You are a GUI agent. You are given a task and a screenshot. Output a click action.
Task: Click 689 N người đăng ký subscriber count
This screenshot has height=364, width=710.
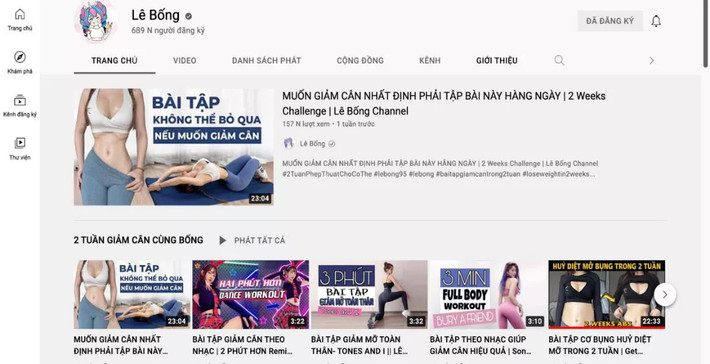click(168, 31)
